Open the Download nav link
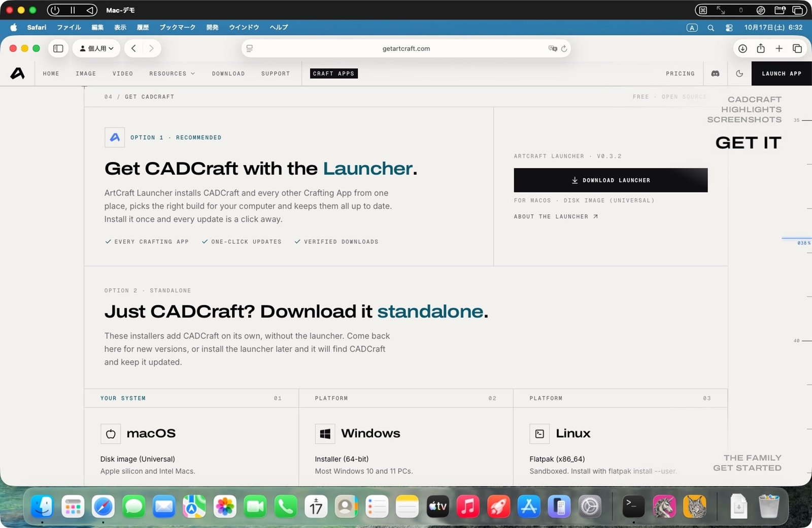 pyautogui.click(x=228, y=74)
